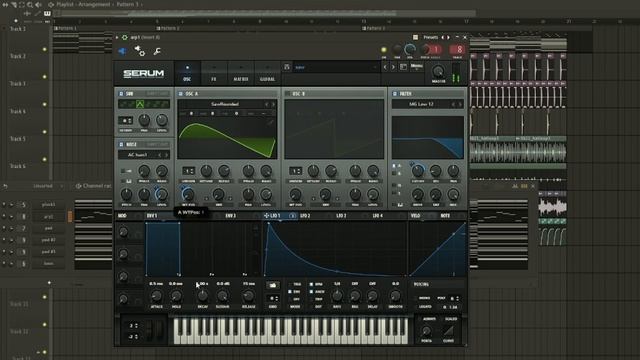Viewport: 640px width, 360px height.
Task: Click the pencil draw tool in playlist toolbar
Action: click(x=38, y=13)
